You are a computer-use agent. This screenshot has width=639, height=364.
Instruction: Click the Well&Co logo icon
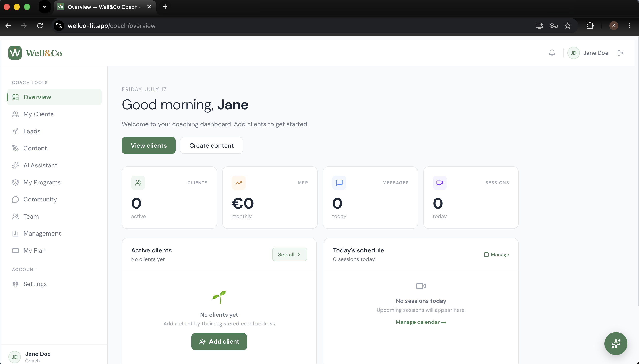click(x=15, y=53)
